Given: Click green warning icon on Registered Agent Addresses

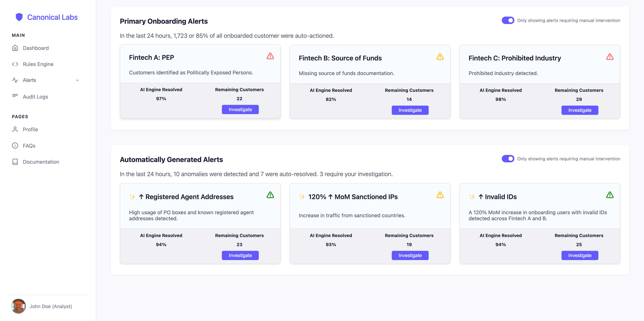Looking at the screenshot, I should (270, 195).
